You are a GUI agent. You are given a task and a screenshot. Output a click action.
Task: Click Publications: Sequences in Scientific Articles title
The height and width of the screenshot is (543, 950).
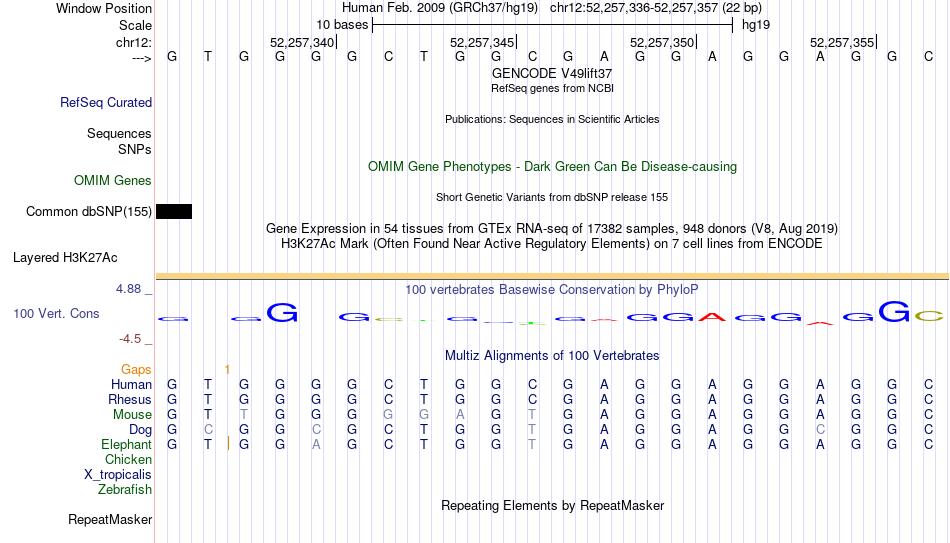pos(552,119)
